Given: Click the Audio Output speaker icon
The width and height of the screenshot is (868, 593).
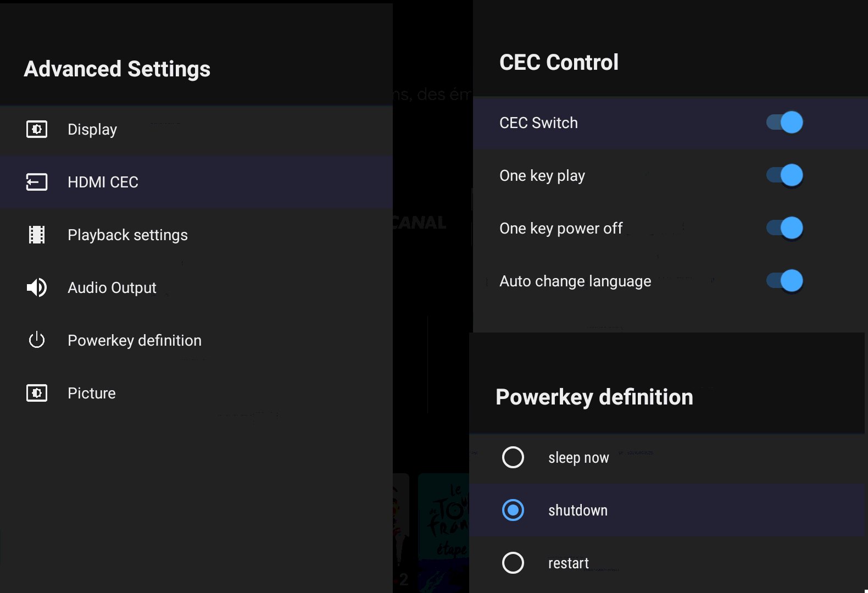Looking at the screenshot, I should 37,287.
